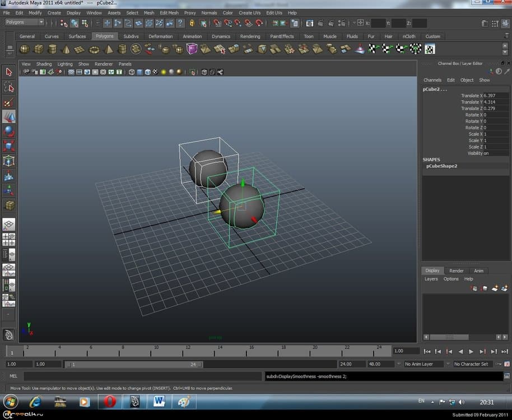The image size is (512, 420).
Task: Activate the Paint Selection tool
Action: point(9,102)
